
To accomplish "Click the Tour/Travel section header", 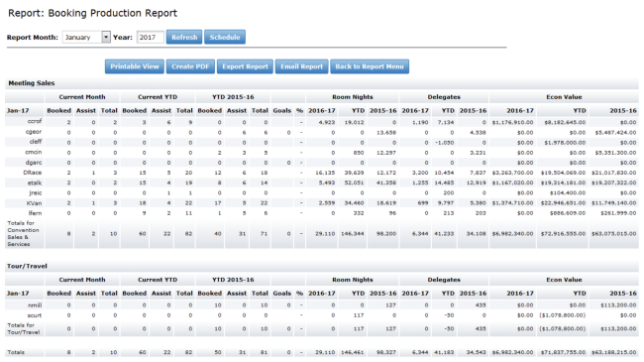I will click(27, 266).
